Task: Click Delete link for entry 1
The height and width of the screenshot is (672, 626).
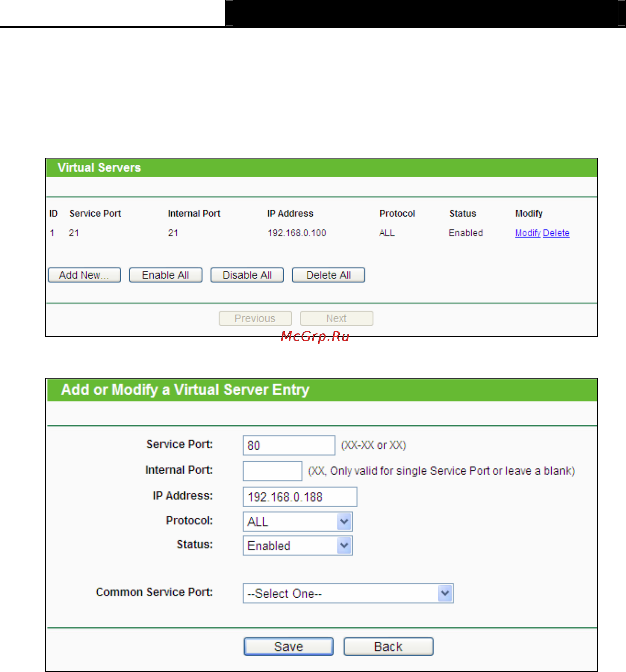Action: tap(556, 233)
